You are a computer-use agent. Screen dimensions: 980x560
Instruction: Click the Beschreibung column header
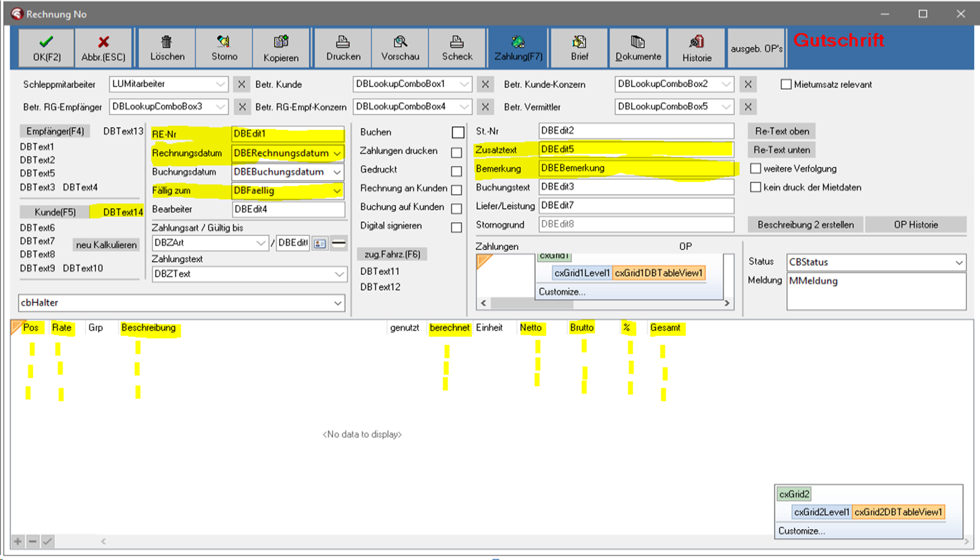click(149, 328)
